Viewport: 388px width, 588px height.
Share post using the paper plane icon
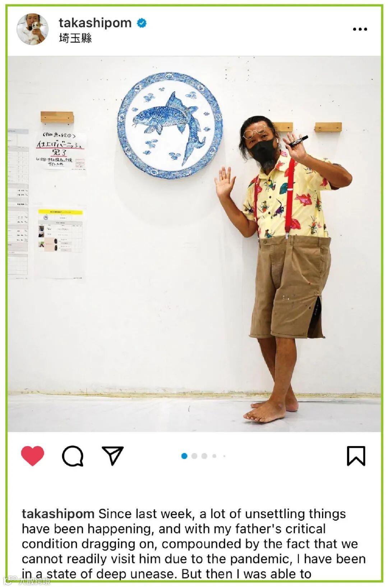113,456
